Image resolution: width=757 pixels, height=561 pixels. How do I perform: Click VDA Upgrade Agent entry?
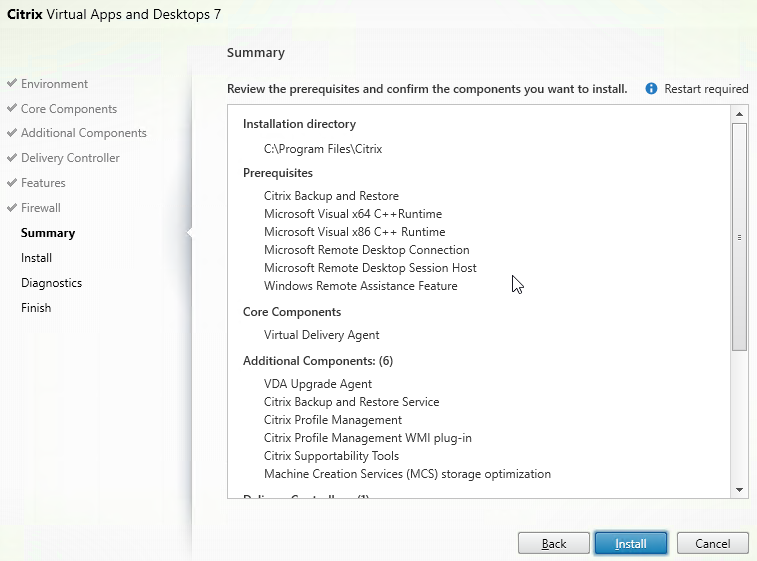point(318,384)
